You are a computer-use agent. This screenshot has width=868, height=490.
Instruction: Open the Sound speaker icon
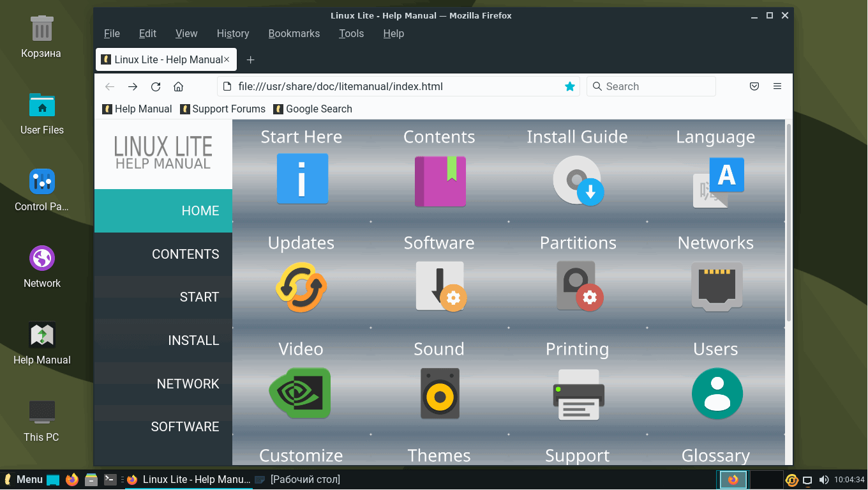click(440, 394)
